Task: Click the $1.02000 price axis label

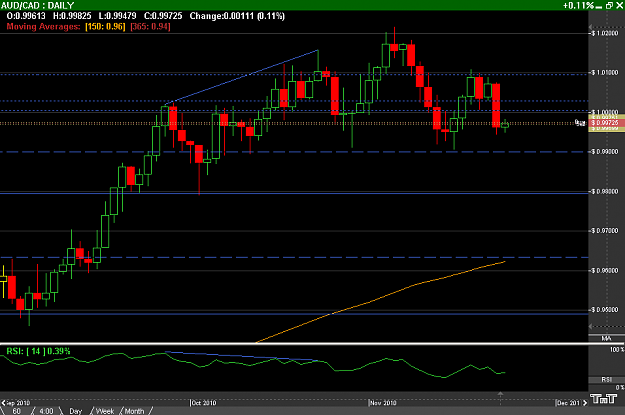Action: 605,33
